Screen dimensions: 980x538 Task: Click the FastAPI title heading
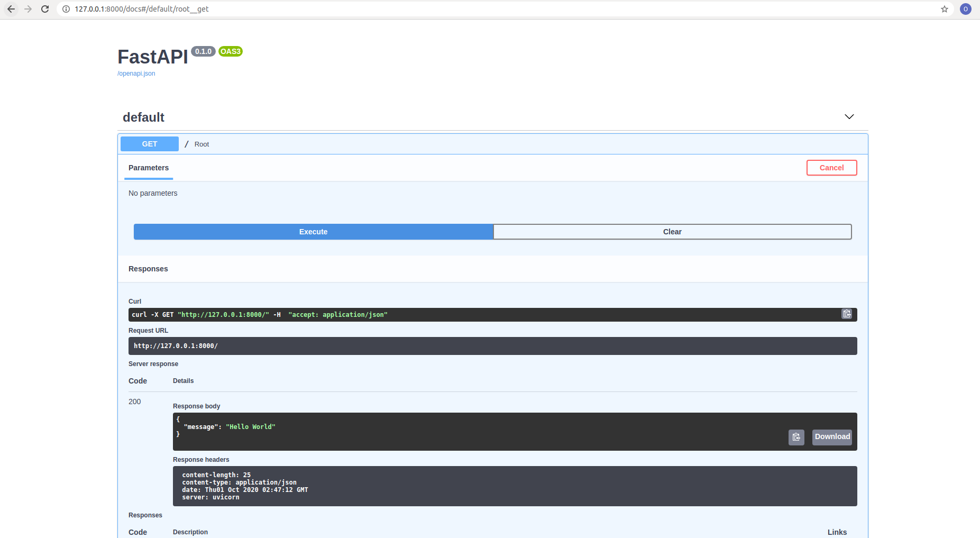153,57
